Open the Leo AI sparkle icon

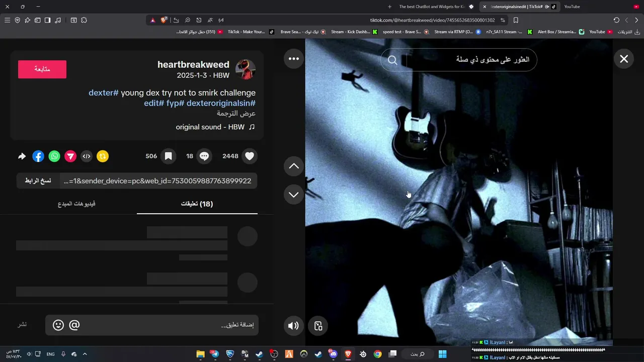tap(28, 20)
